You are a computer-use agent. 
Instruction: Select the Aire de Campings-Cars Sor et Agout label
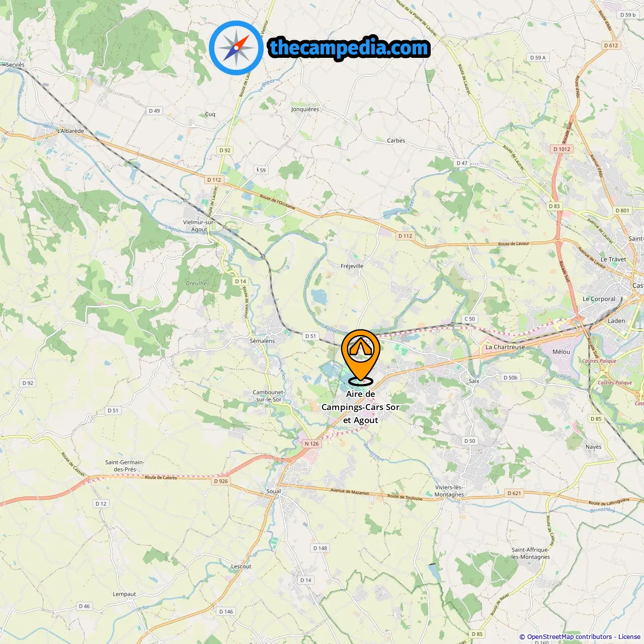(360, 407)
